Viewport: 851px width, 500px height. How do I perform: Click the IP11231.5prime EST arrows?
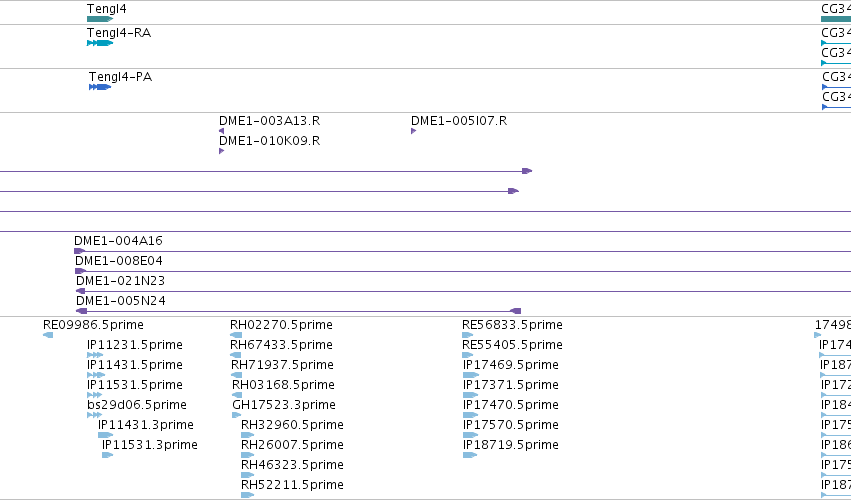pyautogui.click(x=95, y=355)
